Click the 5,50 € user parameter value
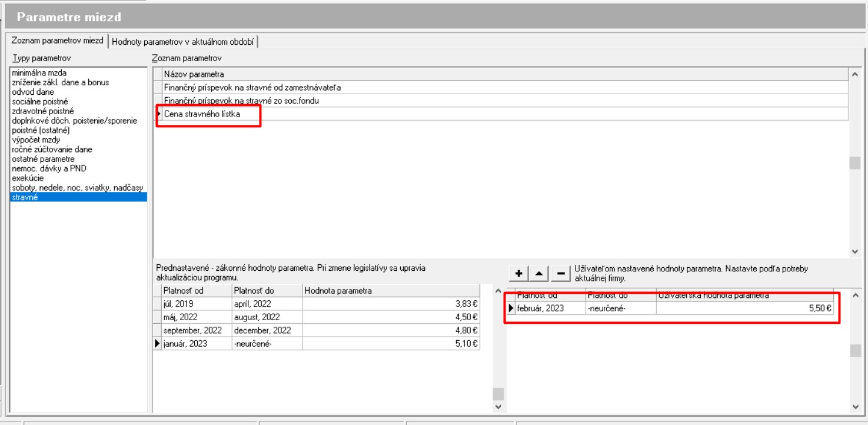This screenshot has height=425, width=868. [820, 308]
